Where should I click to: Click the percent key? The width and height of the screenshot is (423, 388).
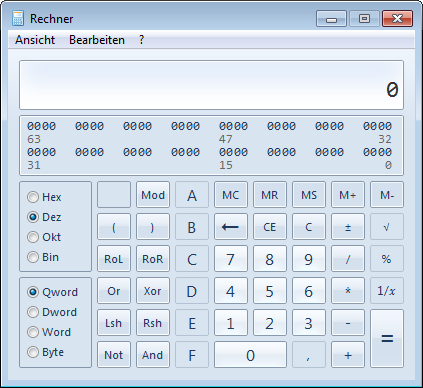point(387,259)
